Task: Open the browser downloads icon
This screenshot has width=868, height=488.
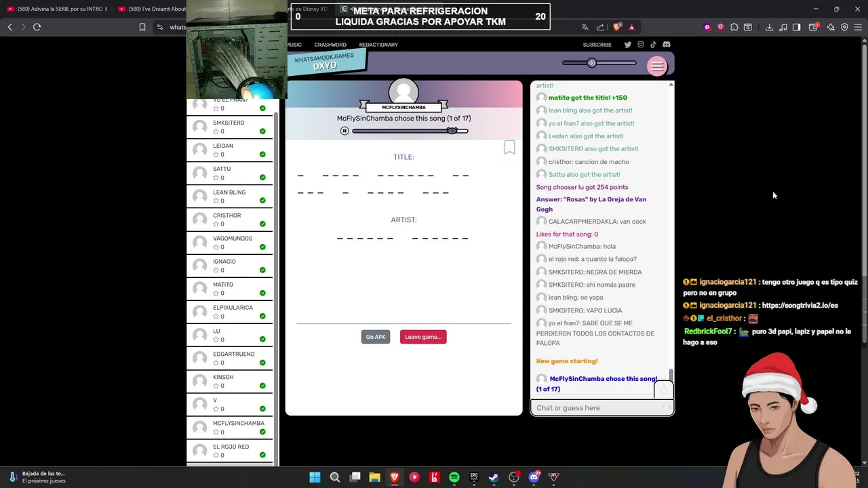Action: point(769,27)
